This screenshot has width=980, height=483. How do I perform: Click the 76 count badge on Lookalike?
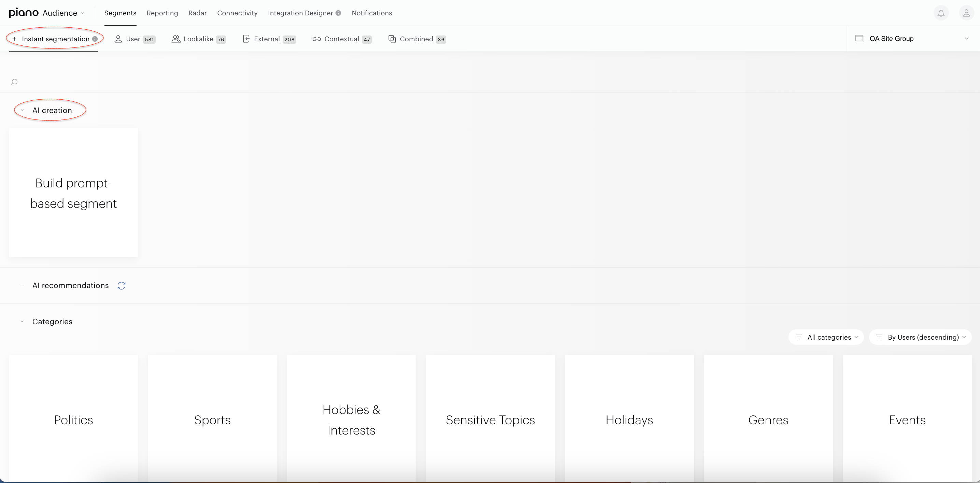point(221,40)
